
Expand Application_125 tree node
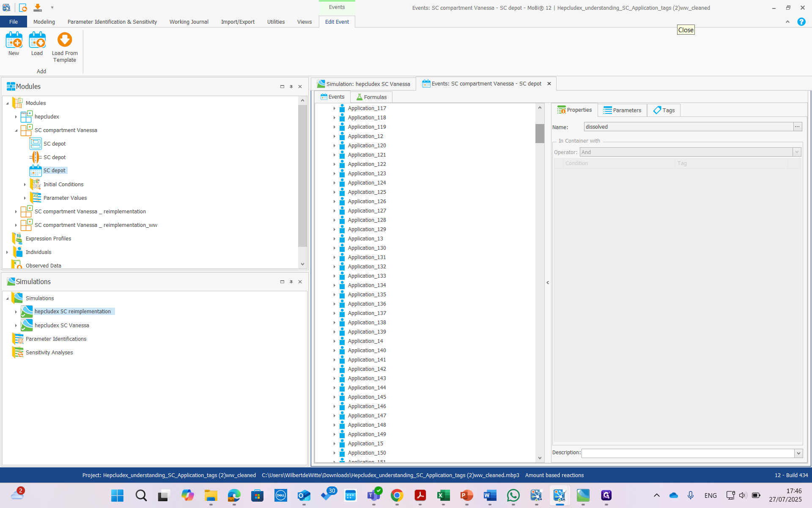[334, 192]
